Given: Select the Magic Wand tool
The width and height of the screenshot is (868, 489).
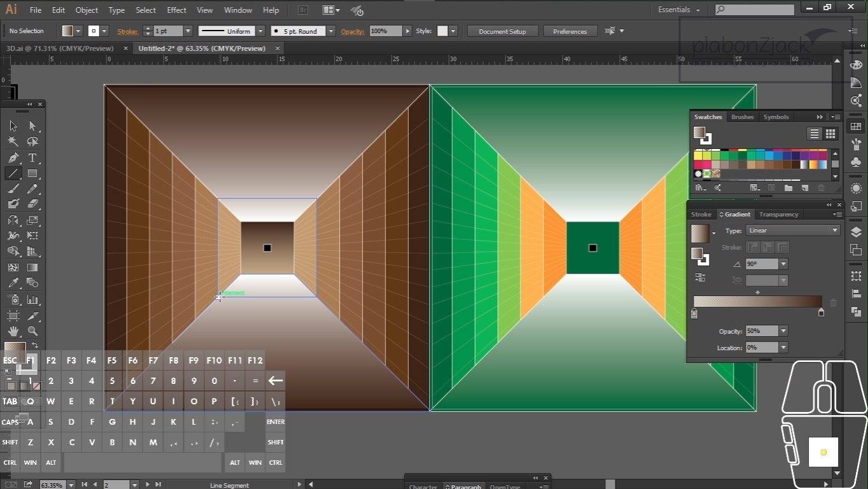Looking at the screenshot, I should point(13,141).
